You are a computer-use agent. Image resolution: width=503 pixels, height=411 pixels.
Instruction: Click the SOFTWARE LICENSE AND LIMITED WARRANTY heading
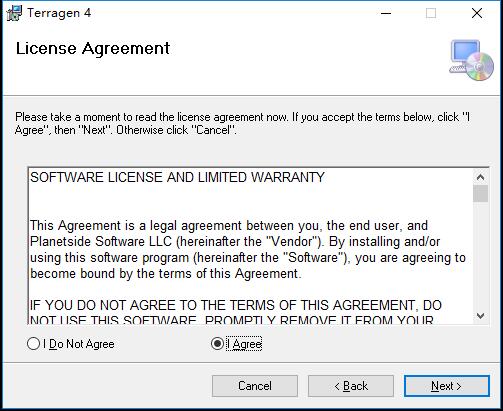[x=177, y=177]
